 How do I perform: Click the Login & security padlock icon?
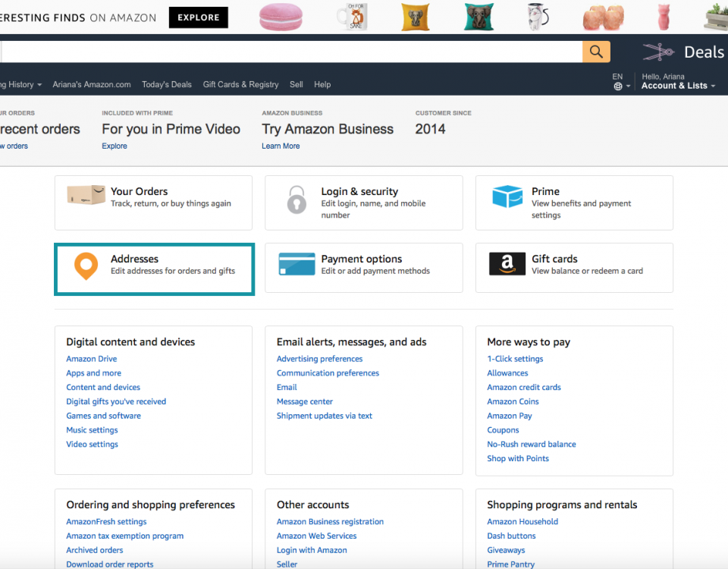(297, 200)
